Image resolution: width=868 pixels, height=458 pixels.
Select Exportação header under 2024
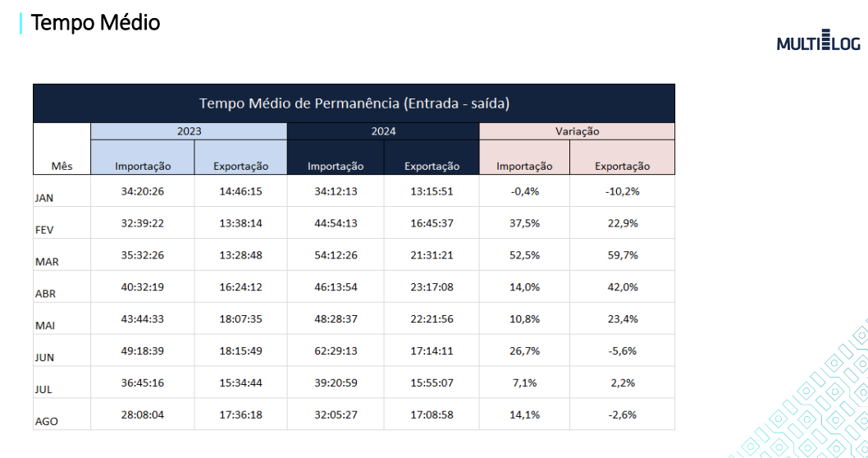tap(432, 166)
